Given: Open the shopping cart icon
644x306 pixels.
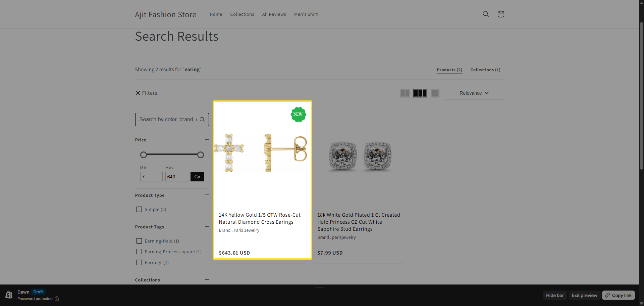Looking at the screenshot, I should tap(501, 14).
